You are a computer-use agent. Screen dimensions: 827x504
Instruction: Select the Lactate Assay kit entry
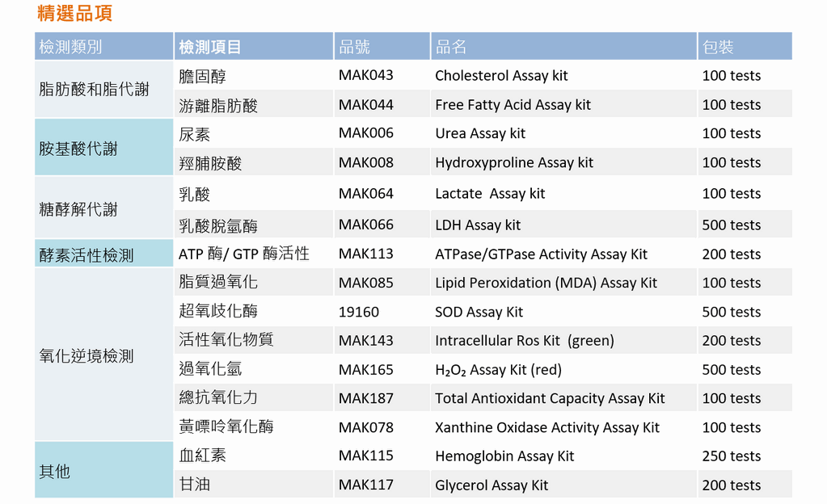pos(490,194)
